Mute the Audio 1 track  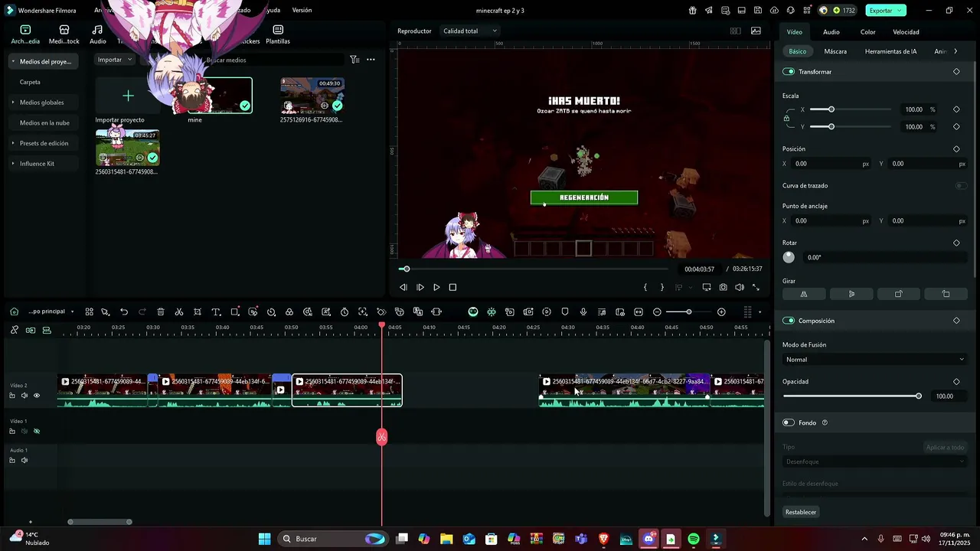[24, 461]
